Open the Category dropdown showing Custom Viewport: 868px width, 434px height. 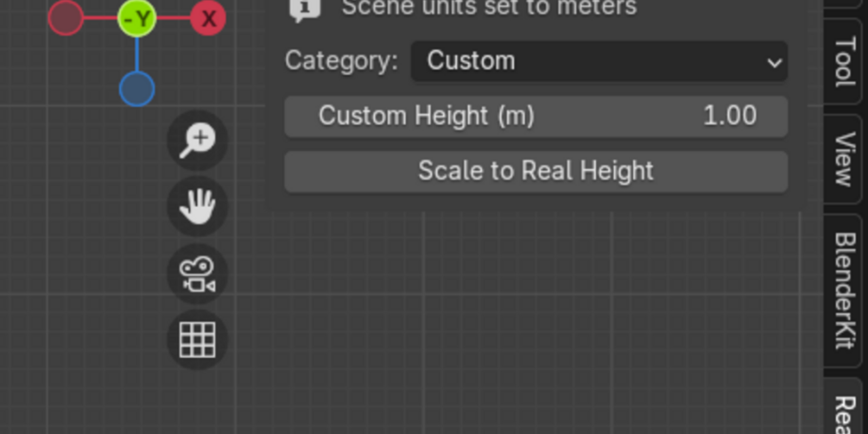(598, 61)
